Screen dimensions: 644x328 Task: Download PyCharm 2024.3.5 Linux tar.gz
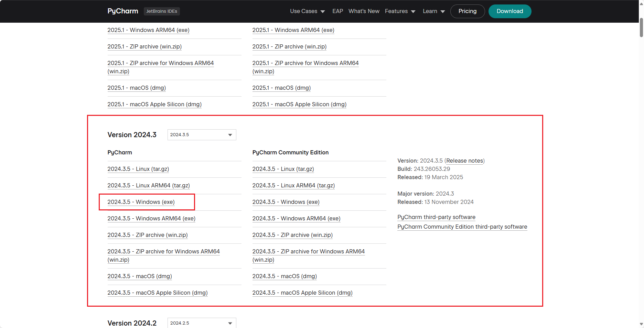click(x=138, y=169)
